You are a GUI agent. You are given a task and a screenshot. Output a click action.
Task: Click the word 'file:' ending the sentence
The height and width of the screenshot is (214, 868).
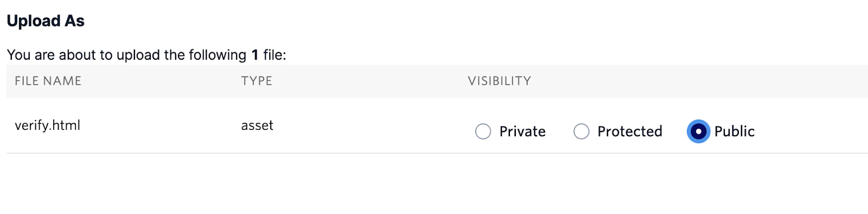pyautogui.click(x=275, y=55)
